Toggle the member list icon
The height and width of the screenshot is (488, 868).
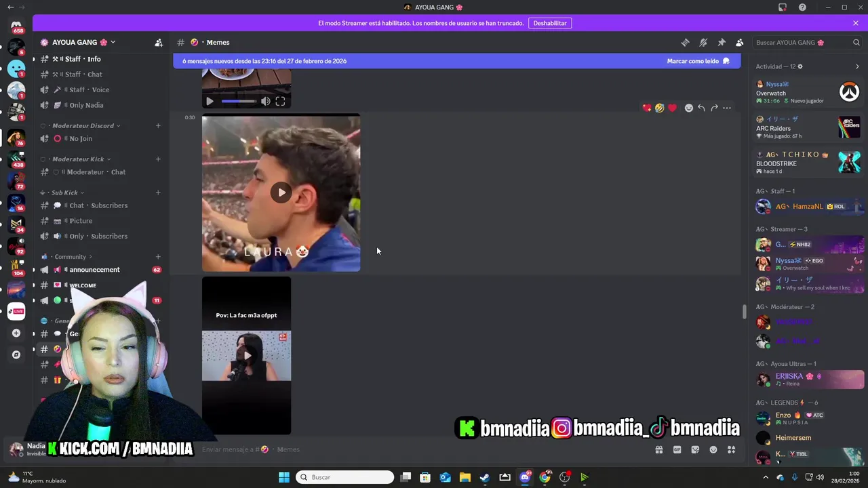(x=740, y=42)
